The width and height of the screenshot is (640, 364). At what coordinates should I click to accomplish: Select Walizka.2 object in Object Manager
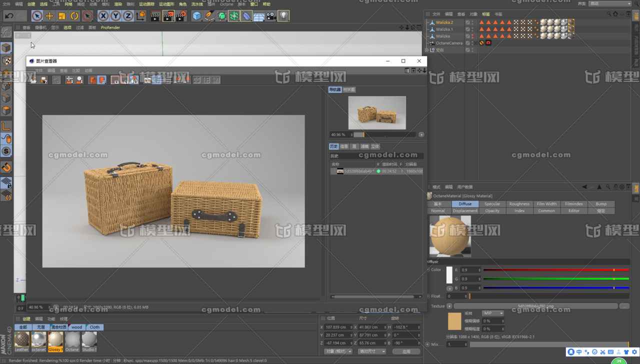(444, 22)
